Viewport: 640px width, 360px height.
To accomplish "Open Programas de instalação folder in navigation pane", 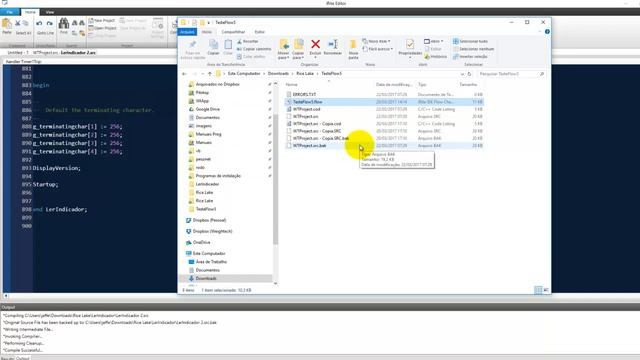I will [x=218, y=176].
